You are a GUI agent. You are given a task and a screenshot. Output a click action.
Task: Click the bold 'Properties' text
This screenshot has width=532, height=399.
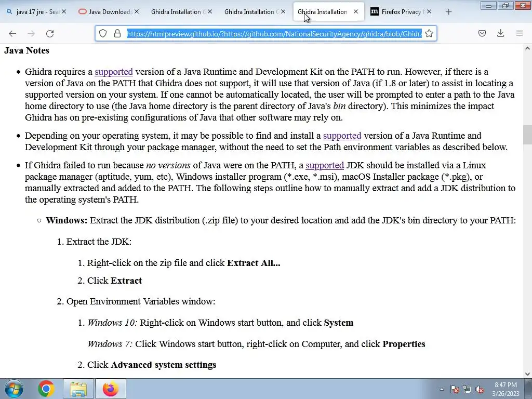404,344
